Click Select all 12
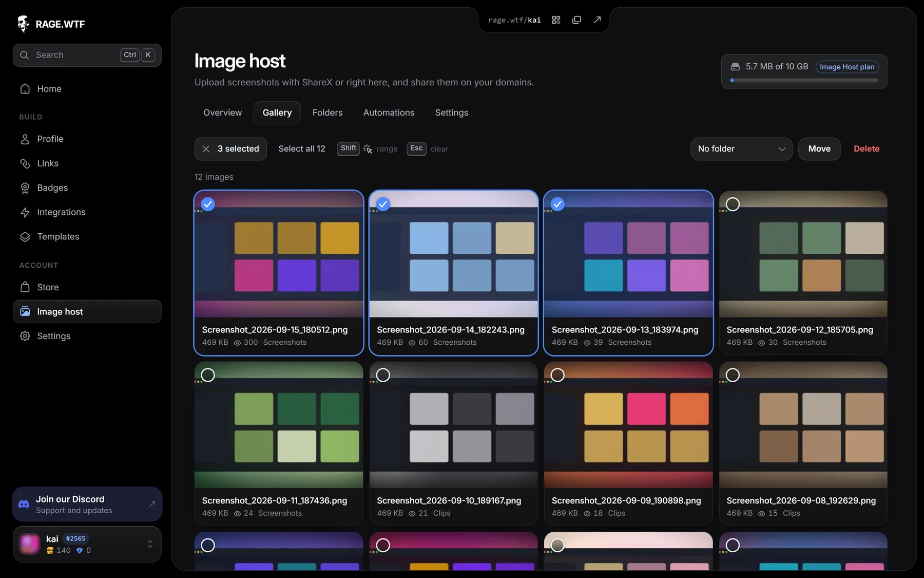 [x=302, y=149]
